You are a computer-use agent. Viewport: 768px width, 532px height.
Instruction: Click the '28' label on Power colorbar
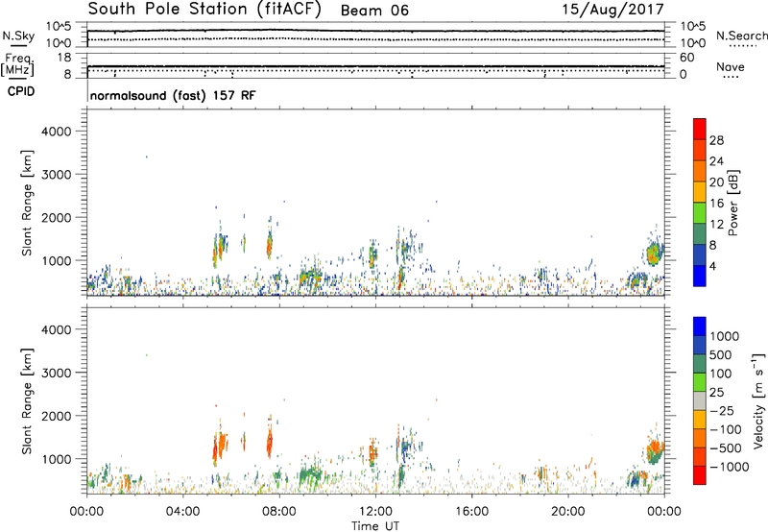[716, 140]
